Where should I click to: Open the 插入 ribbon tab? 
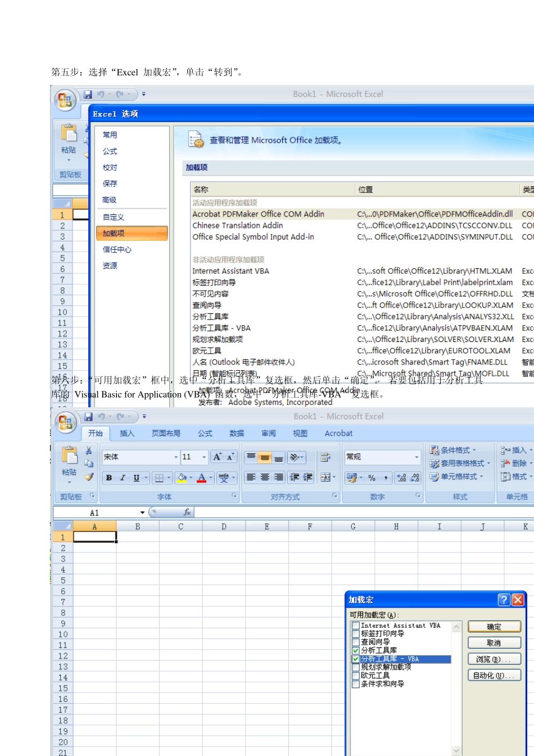[127, 433]
